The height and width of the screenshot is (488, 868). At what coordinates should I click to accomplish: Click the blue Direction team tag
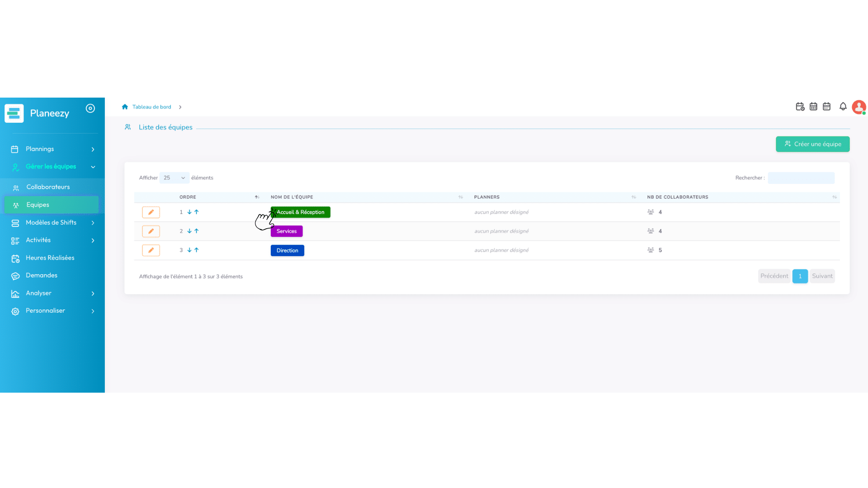288,250
